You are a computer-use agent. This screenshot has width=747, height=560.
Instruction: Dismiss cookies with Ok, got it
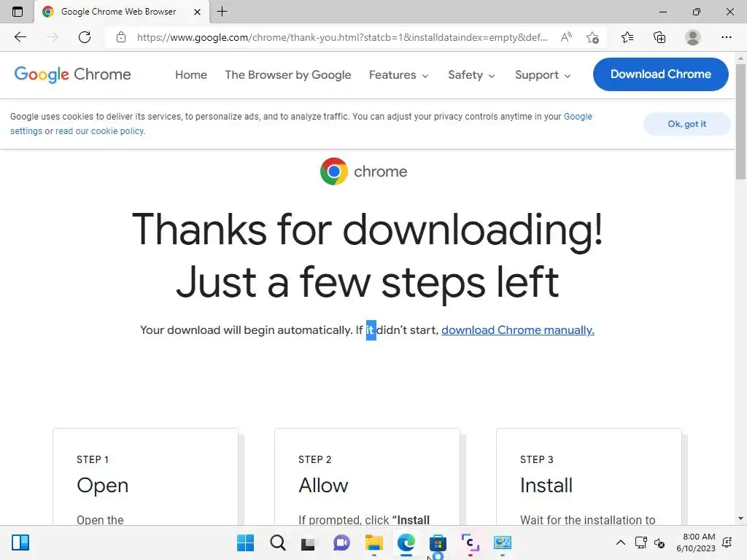click(x=687, y=124)
